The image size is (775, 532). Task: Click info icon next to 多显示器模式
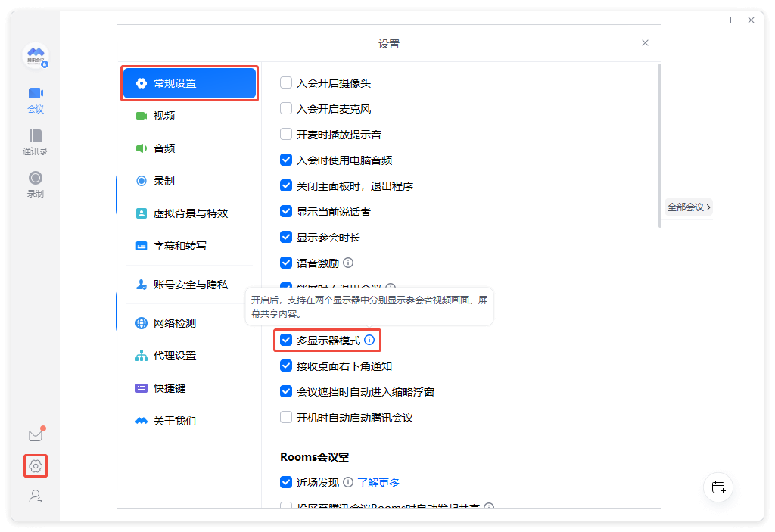click(369, 340)
